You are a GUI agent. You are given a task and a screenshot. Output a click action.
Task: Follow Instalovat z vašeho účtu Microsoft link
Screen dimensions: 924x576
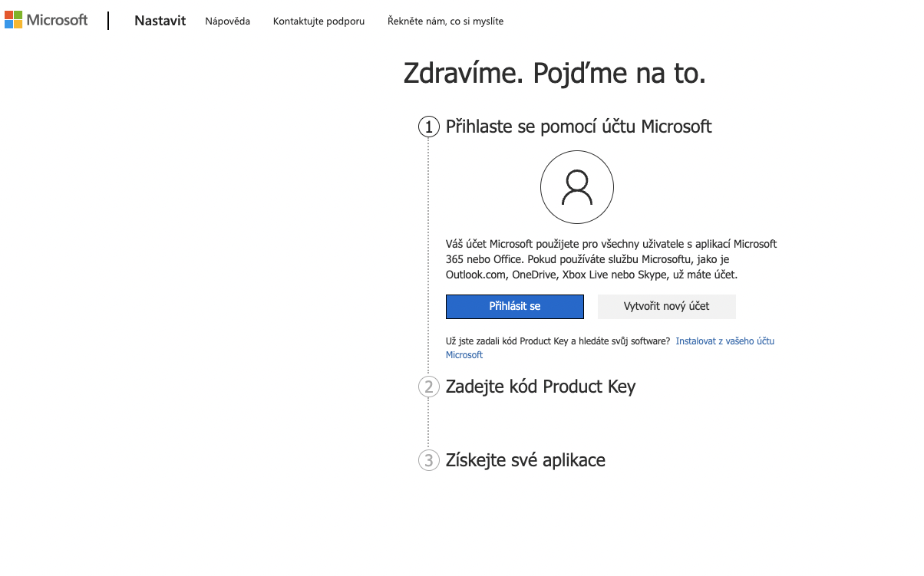pos(724,341)
